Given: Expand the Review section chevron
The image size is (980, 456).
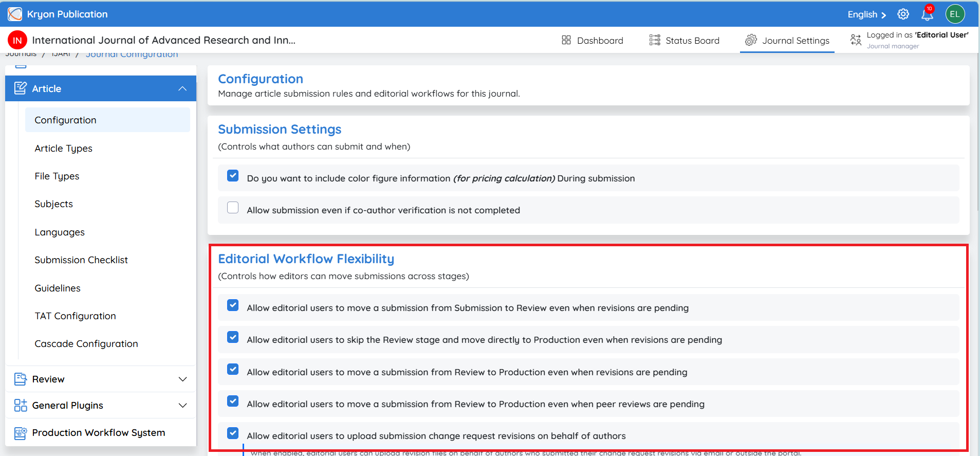Looking at the screenshot, I should [x=182, y=379].
